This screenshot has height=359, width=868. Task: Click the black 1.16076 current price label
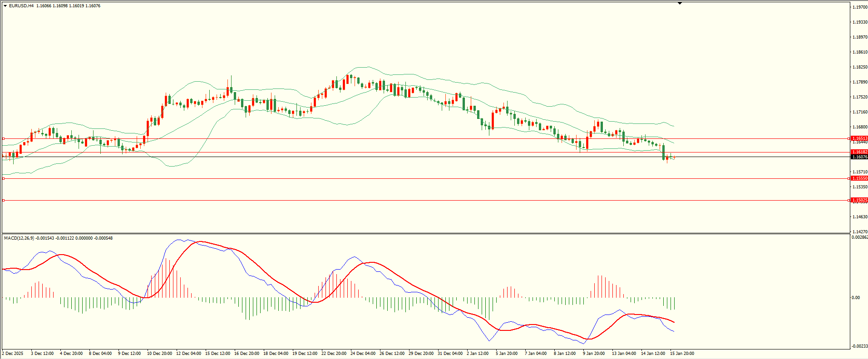point(859,157)
